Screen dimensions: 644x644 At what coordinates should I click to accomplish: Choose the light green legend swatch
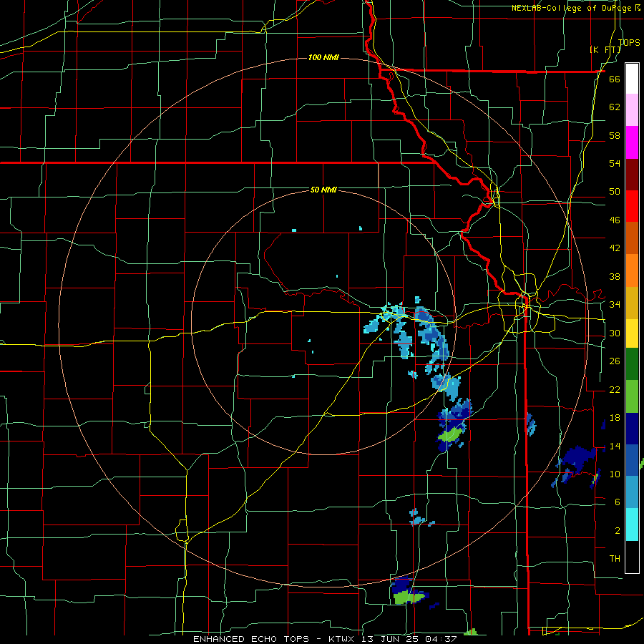point(632,396)
